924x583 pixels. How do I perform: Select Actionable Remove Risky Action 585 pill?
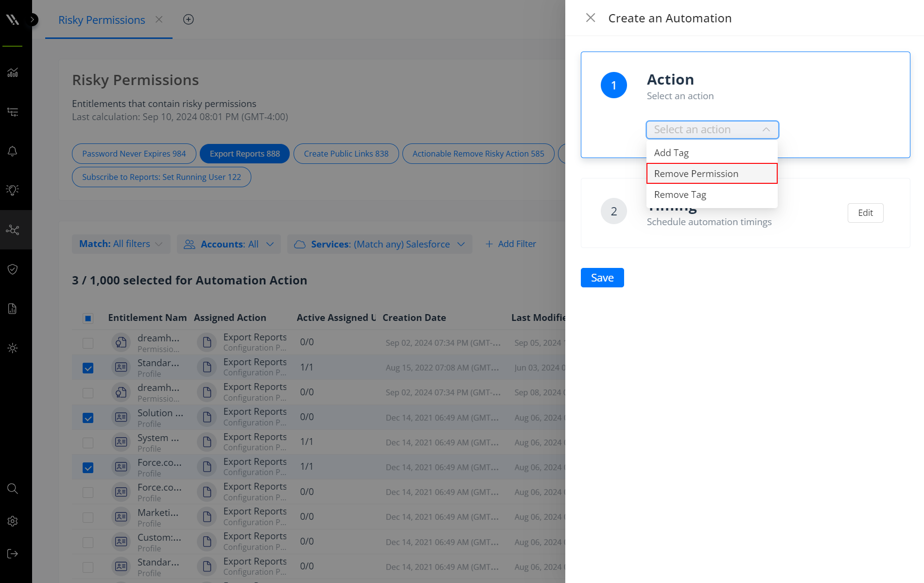point(478,154)
